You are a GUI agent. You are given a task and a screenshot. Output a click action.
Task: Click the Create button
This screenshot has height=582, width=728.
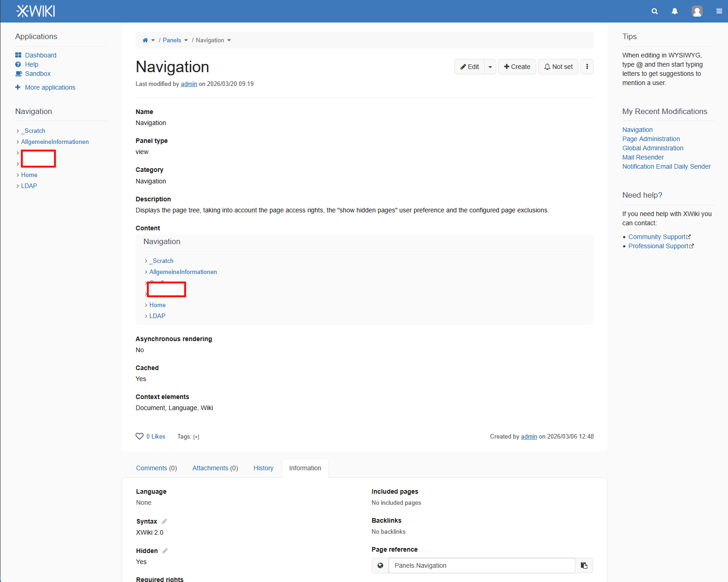(x=517, y=67)
